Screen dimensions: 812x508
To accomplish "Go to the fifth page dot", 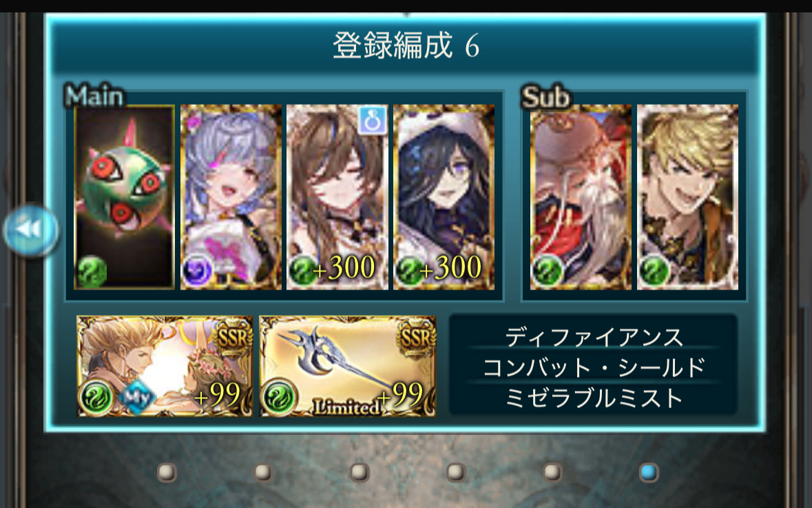I will click(x=552, y=473).
